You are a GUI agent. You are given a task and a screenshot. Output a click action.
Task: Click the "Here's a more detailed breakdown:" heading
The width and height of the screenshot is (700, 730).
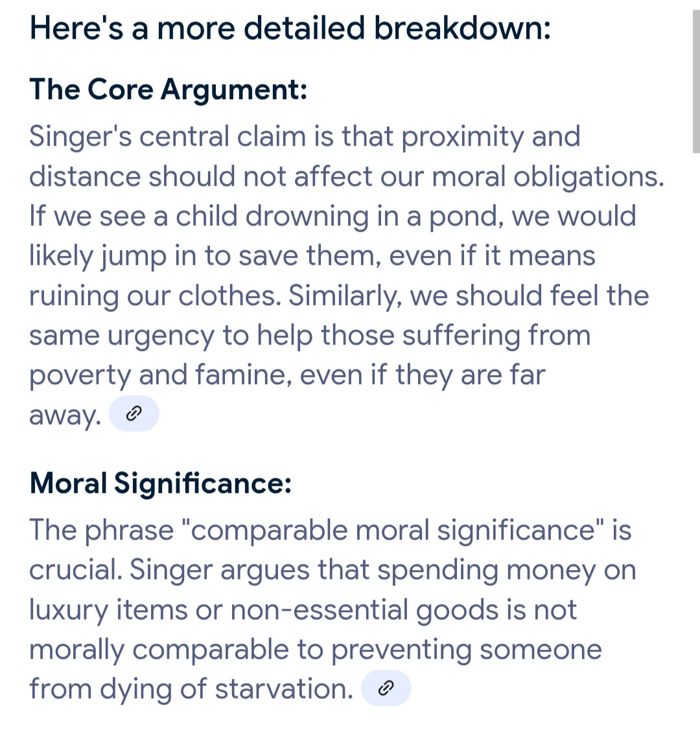pyautogui.click(x=290, y=28)
